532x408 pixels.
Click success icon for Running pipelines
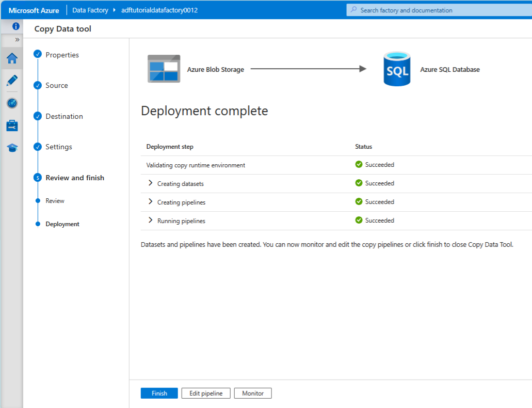(359, 220)
